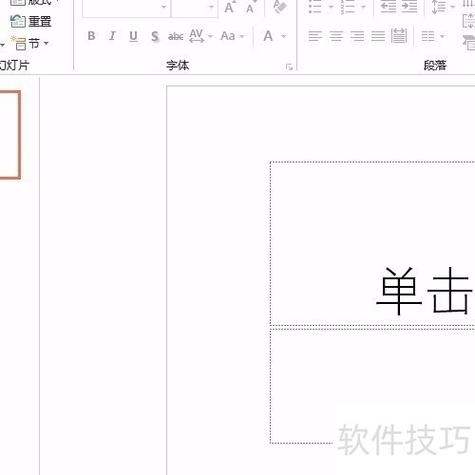Click the Aa change case icon
The width and height of the screenshot is (475, 475).
point(228,36)
